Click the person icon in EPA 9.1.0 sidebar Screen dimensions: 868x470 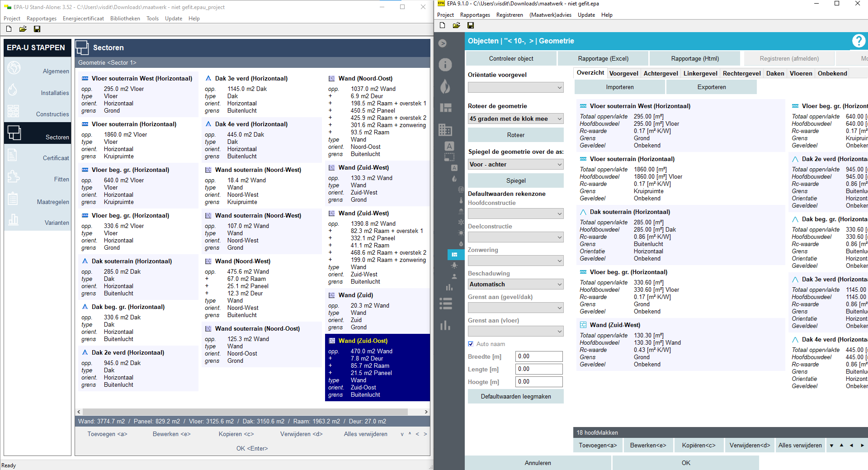pos(454,276)
